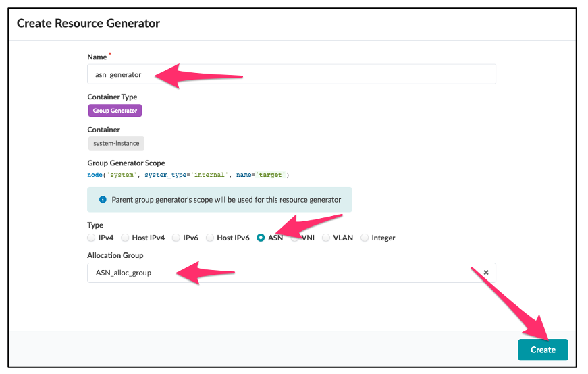Select the Host IPv4 radio option

pyautogui.click(x=126, y=238)
